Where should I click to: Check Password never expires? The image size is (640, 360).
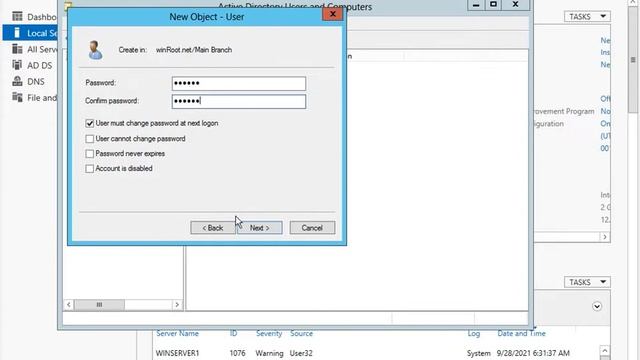point(89,154)
